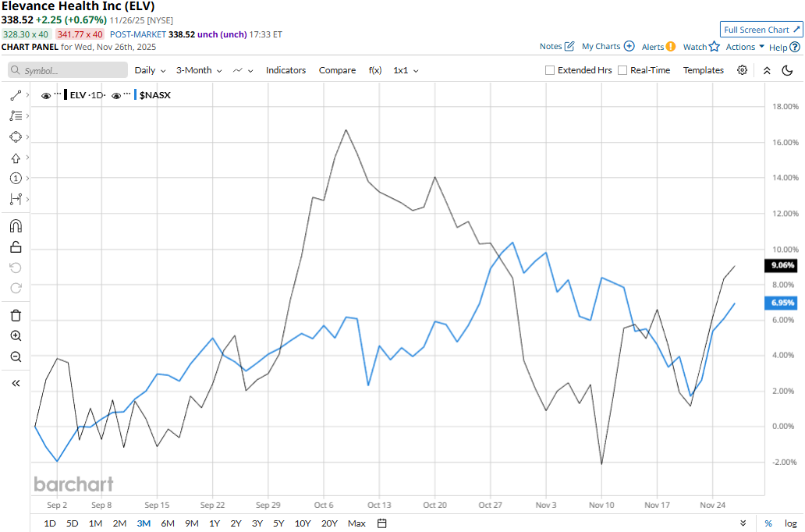
Task: Open the Alerts bell icon
Action: [x=671, y=47]
